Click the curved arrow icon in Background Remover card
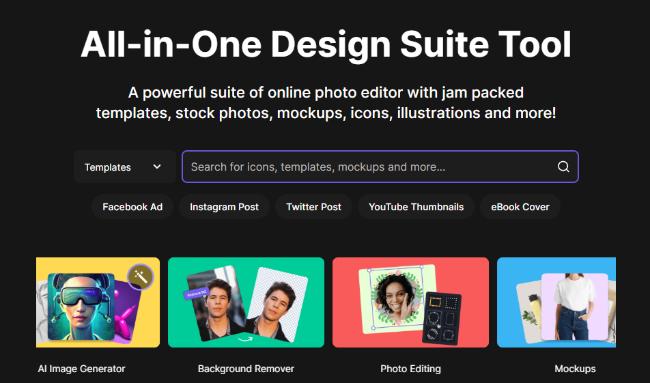 pyautogui.click(x=245, y=339)
